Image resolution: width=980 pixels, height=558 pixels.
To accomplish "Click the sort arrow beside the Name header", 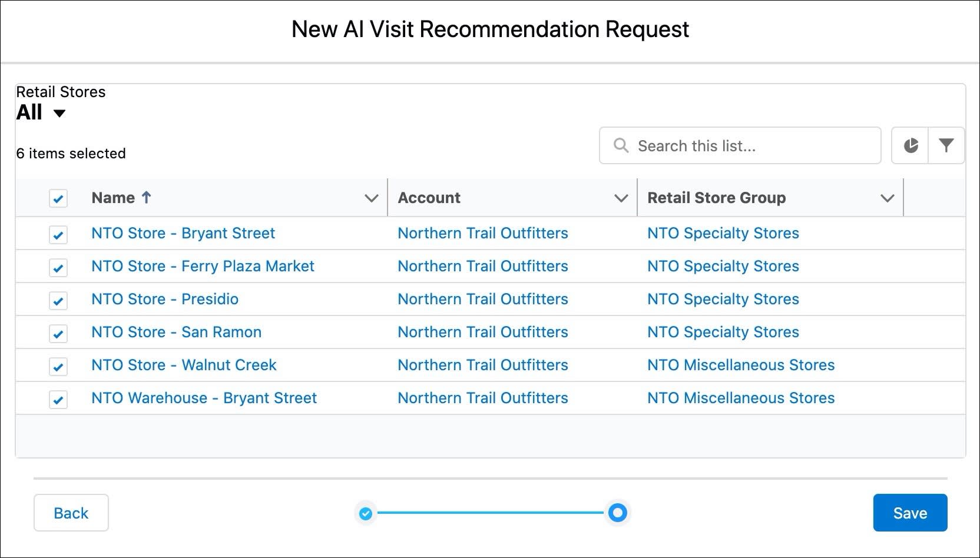I will click(x=146, y=198).
